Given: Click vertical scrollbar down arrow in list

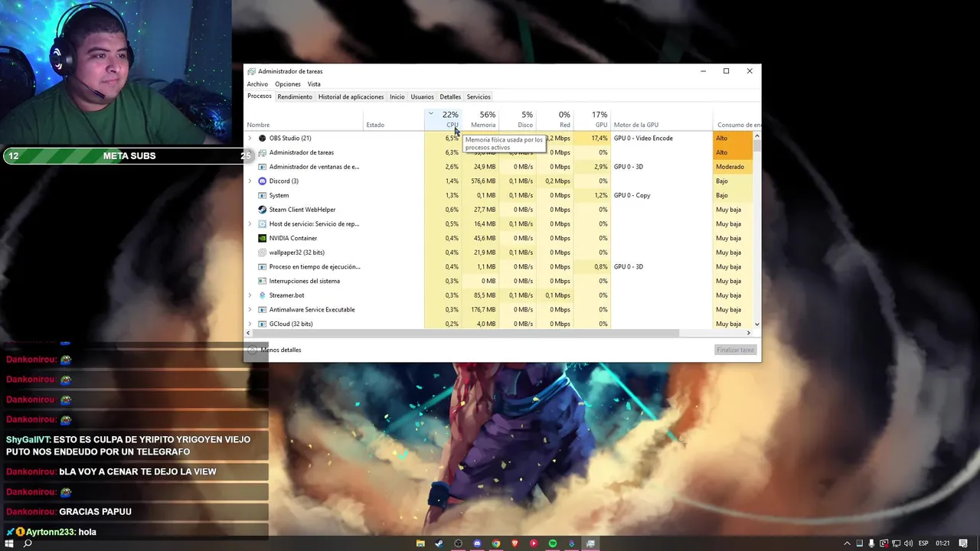Looking at the screenshot, I should tap(757, 324).
